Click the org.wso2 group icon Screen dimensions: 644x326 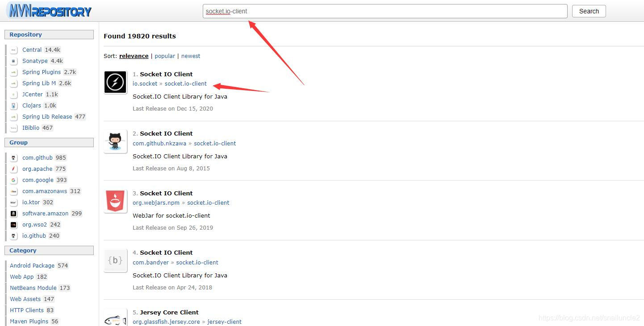(14, 225)
